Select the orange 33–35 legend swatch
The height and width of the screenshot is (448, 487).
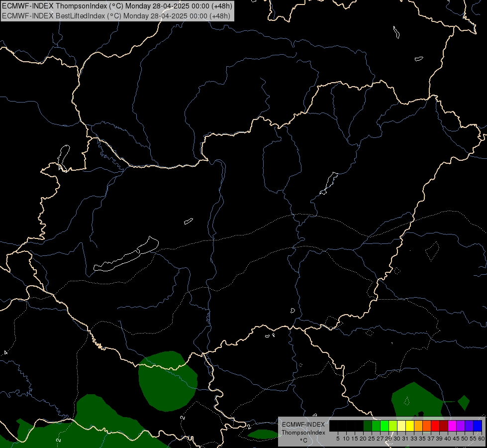pyautogui.click(x=418, y=426)
